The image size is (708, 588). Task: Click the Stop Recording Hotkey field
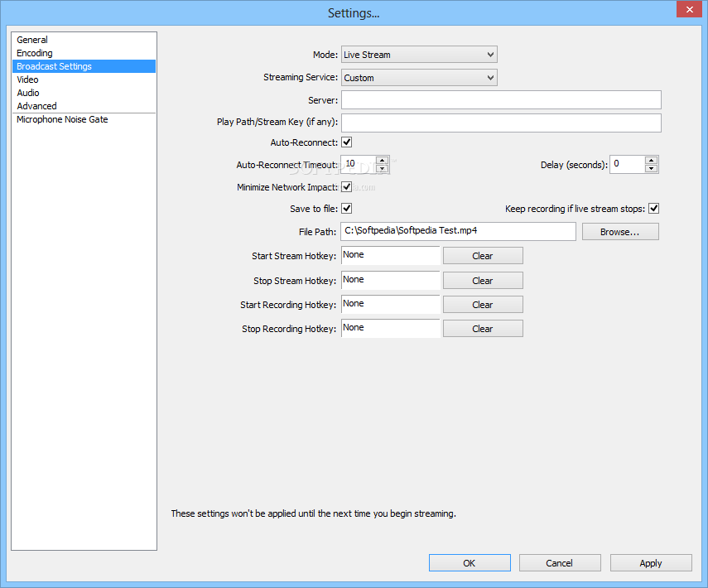coord(391,328)
